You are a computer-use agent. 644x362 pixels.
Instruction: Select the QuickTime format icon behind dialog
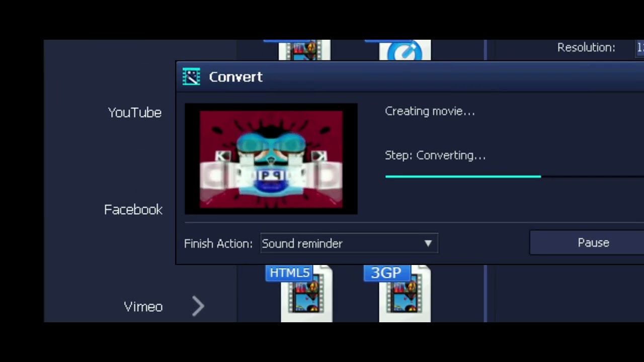(x=405, y=50)
